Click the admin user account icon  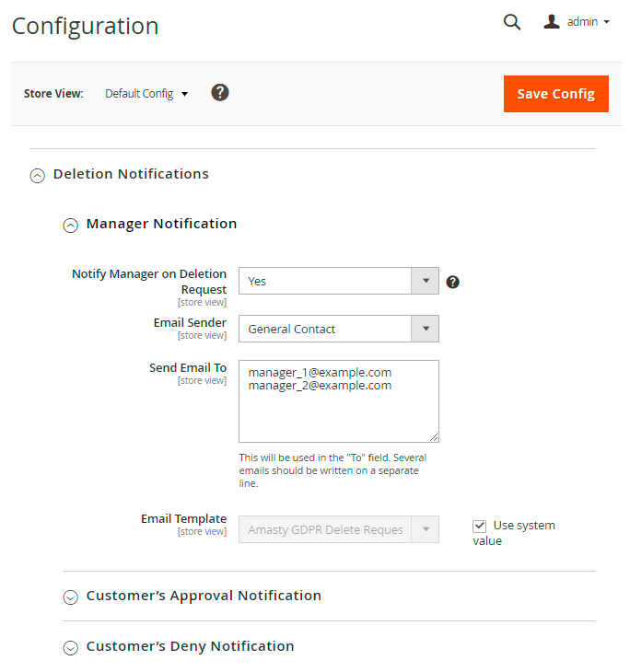(552, 21)
